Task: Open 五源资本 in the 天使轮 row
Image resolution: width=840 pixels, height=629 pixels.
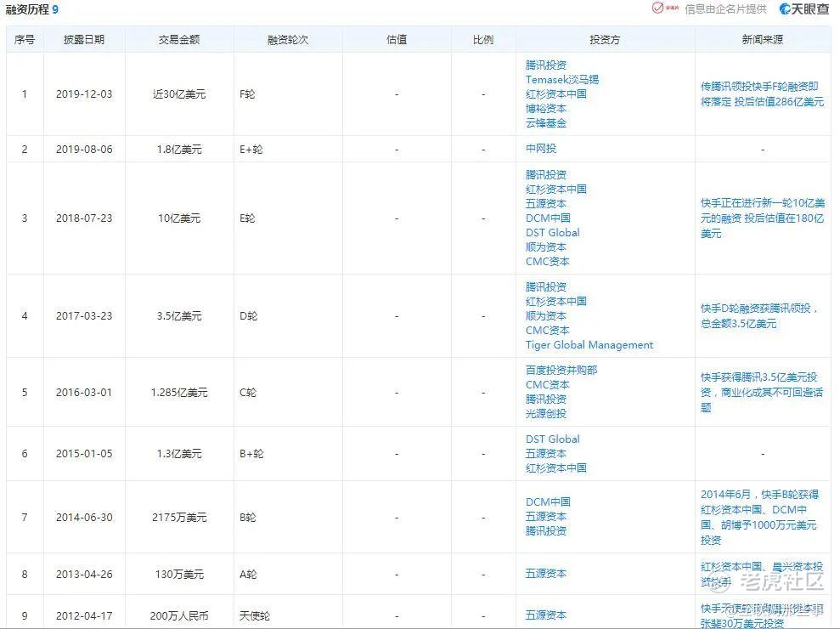Action: (546, 615)
